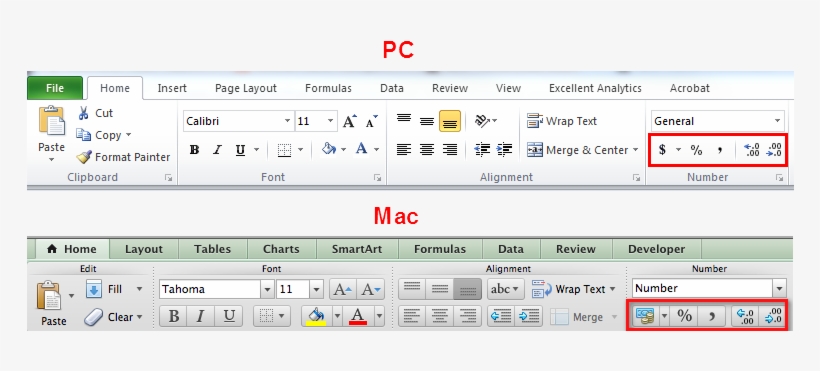
Task: Open Copy dropdown arrow in PC ribbon
Action: (128, 135)
